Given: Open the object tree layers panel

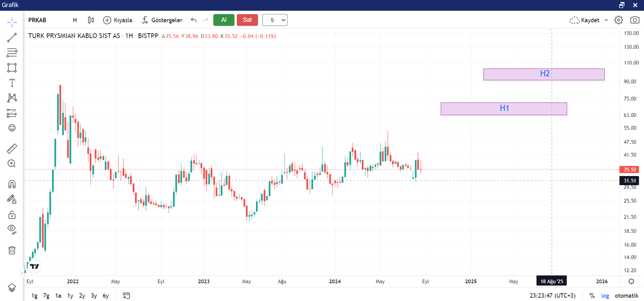Looking at the screenshot, I should 12,287.
